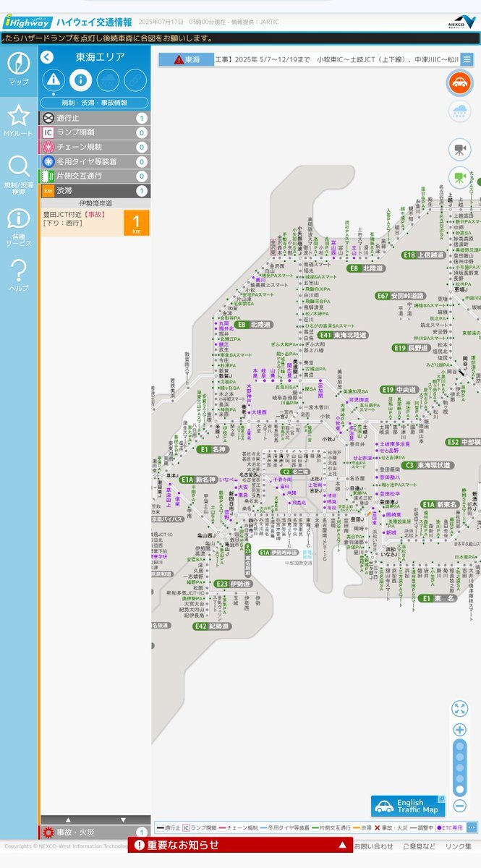Open お問い合わせ link

coord(374,846)
